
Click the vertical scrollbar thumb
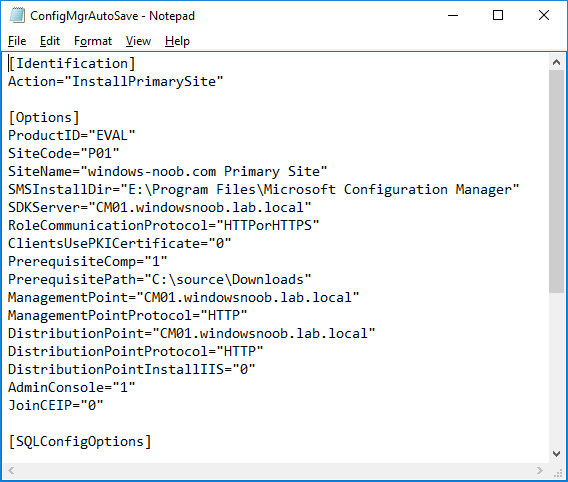click(557, 182)
